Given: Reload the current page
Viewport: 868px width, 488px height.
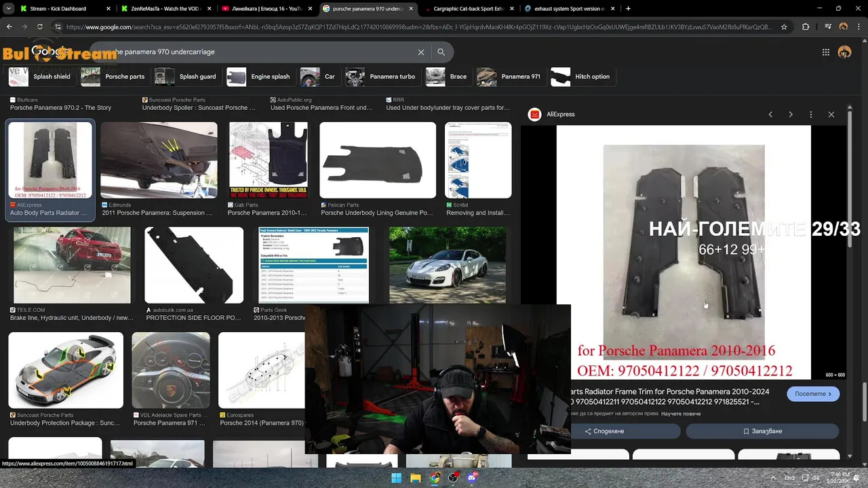Looking at the screenshot, I should pyautogui.click(x=39, y=27).
